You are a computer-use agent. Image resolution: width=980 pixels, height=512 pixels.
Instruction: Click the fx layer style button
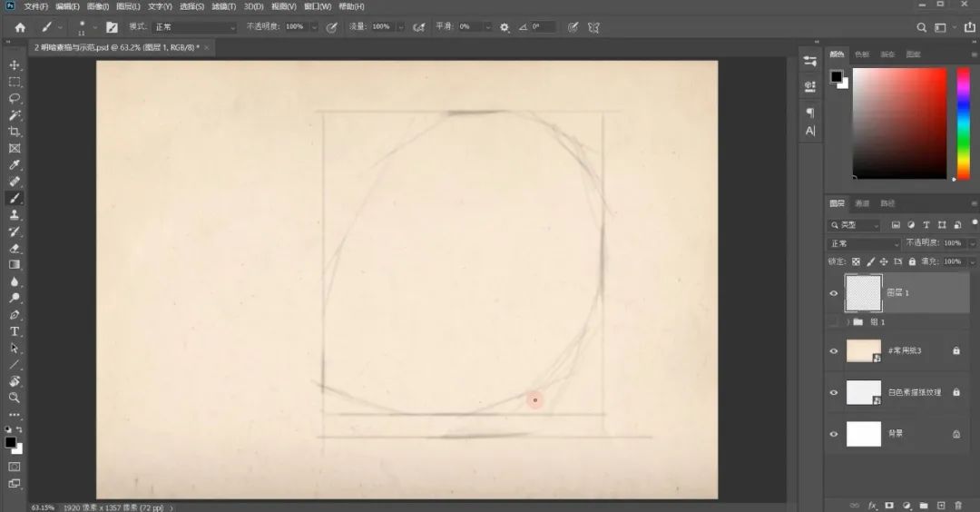click(872, 505)
